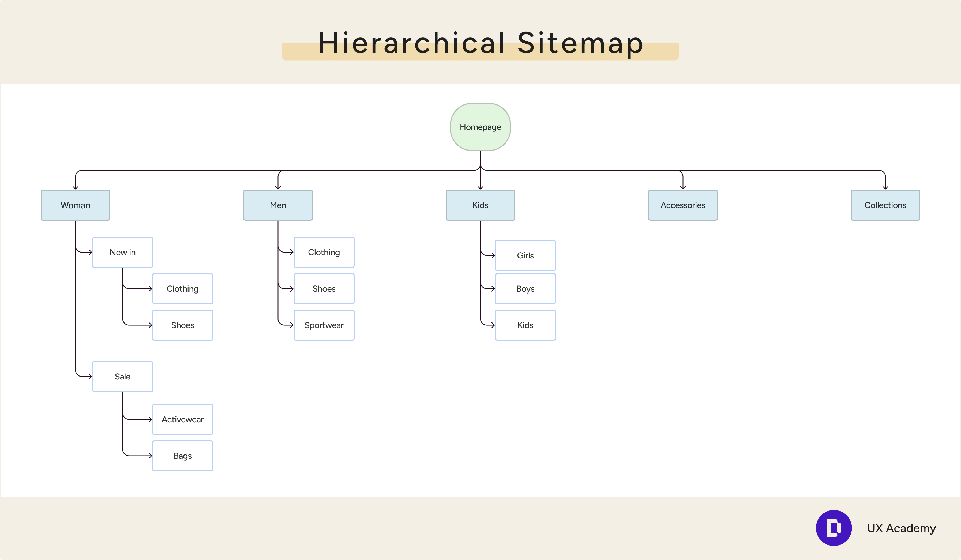Click the Sportwear node under Men
The image size is (961, 560).
[x=324, y=325]
